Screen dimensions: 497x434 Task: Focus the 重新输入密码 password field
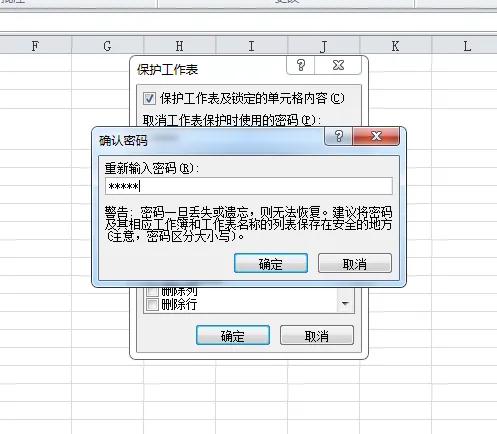tap(249, 186)
